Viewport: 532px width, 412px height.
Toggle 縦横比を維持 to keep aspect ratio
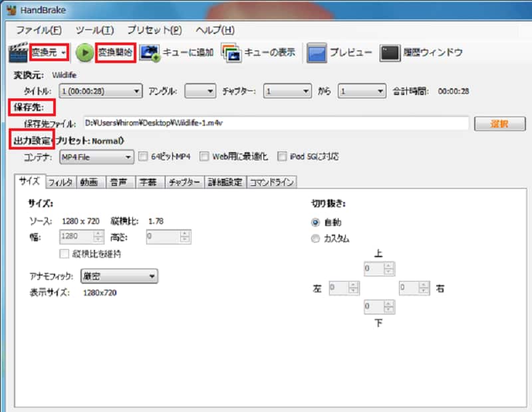(x=65, y=254)
